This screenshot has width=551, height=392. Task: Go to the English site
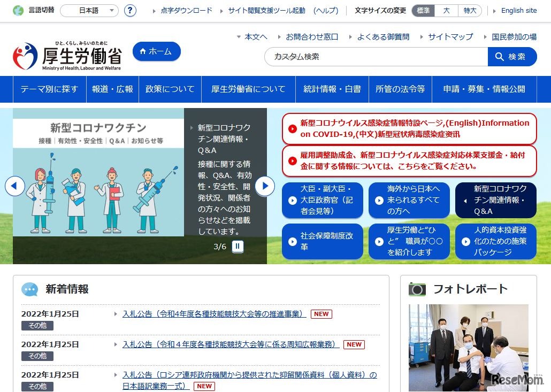[x=518, y=10]
